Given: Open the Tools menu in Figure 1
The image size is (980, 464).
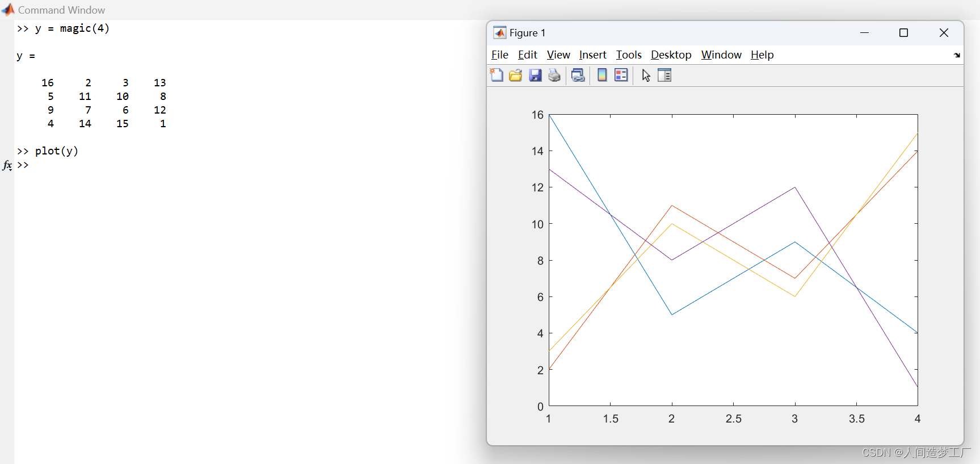Looking at the screenshot, I should (629, 55).
